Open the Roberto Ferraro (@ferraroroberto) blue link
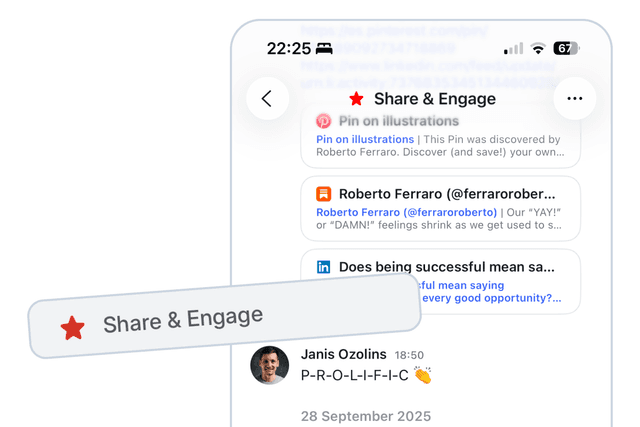 pos(407,212)
